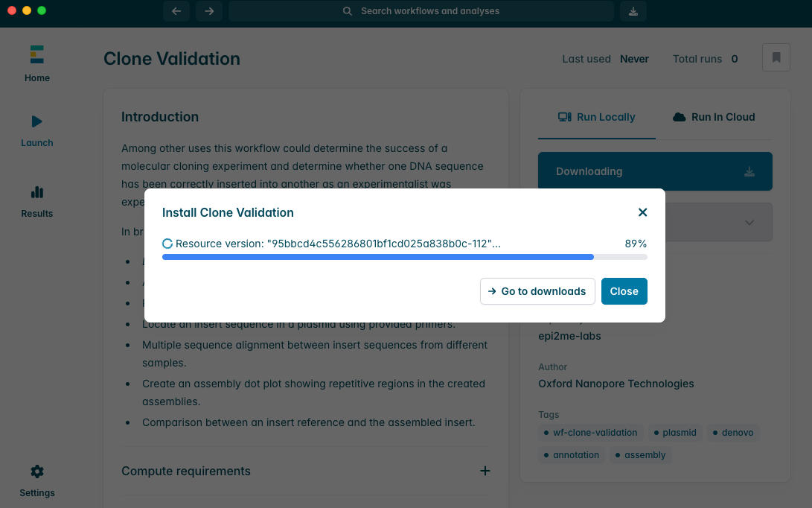Switch to the Run In Cloud tab
Screen dimensions: 812x508
click(713, 117)
